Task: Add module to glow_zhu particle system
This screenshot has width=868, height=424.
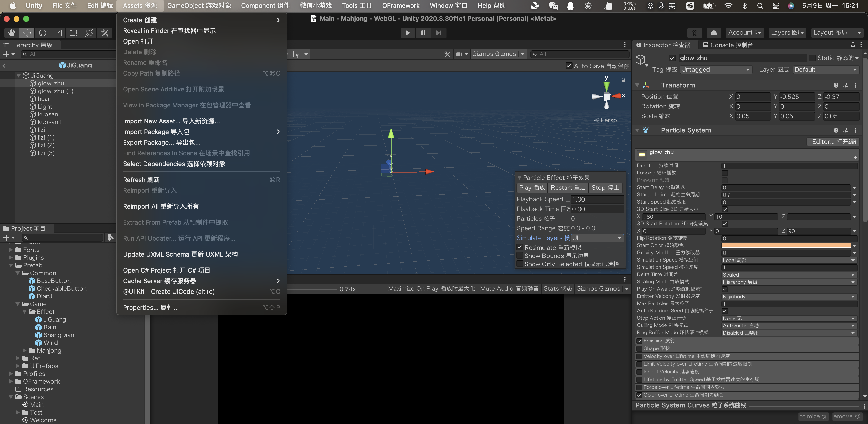Action: [x=856, y=157]
